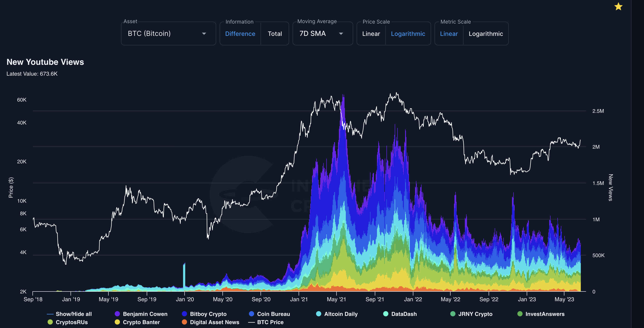This screenshot has height=328, width=644.
Task: Toggle Benjamin Cowen purple legend dot
Action: click(117, 314)
